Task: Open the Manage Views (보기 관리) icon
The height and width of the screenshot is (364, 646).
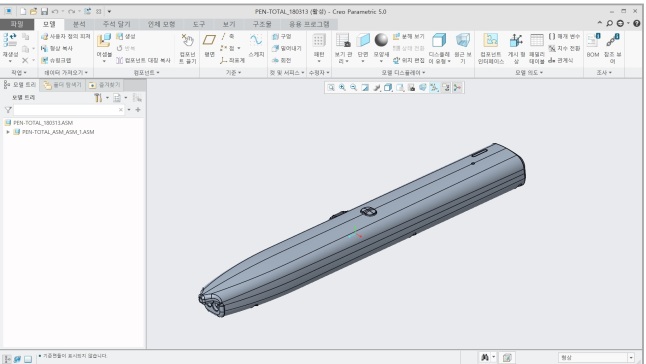Action: point(343,40)
